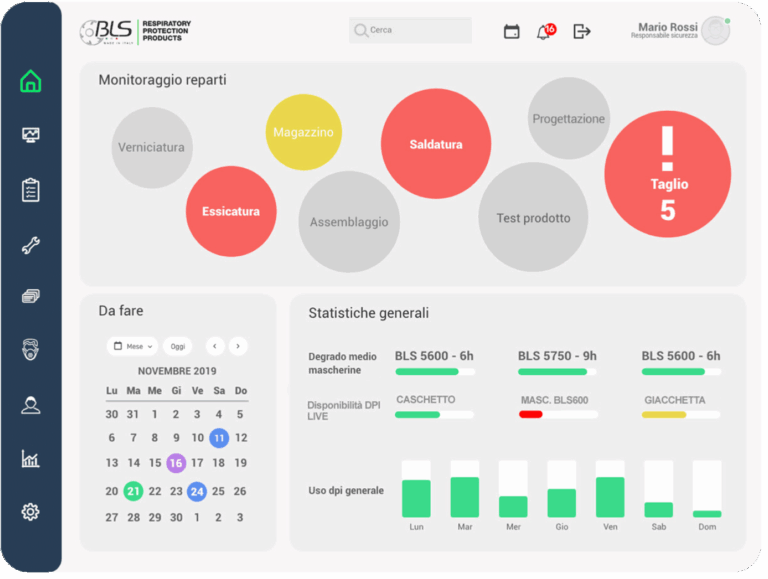
Task: Open the stacked cards sidebar icon
Action: (x=31, y=296)
